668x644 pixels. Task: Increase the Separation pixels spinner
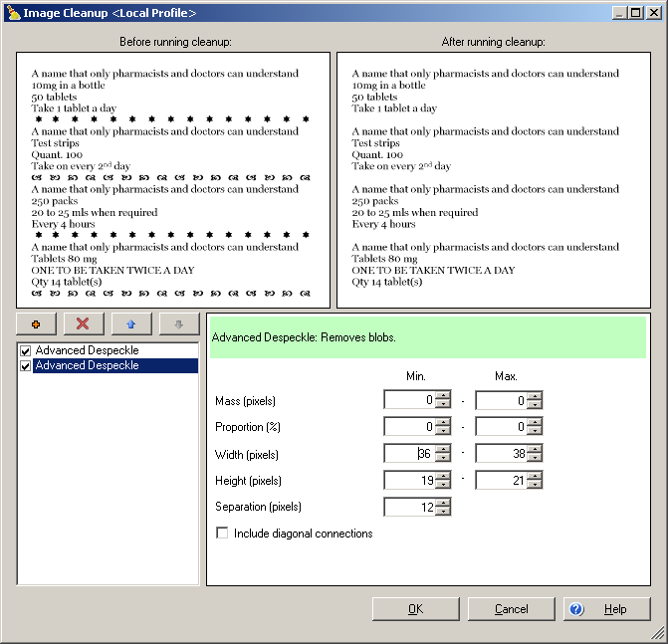coord(443,503)
